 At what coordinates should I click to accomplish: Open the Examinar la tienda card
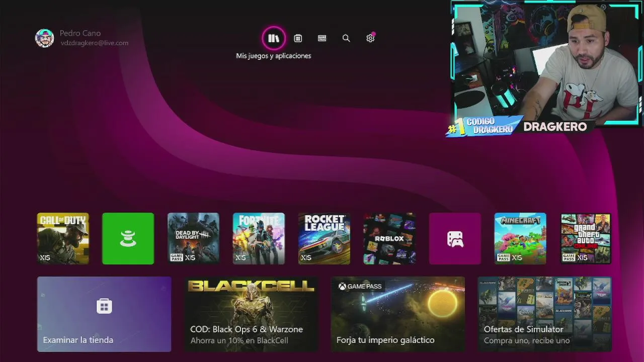[x=104, y=314]
